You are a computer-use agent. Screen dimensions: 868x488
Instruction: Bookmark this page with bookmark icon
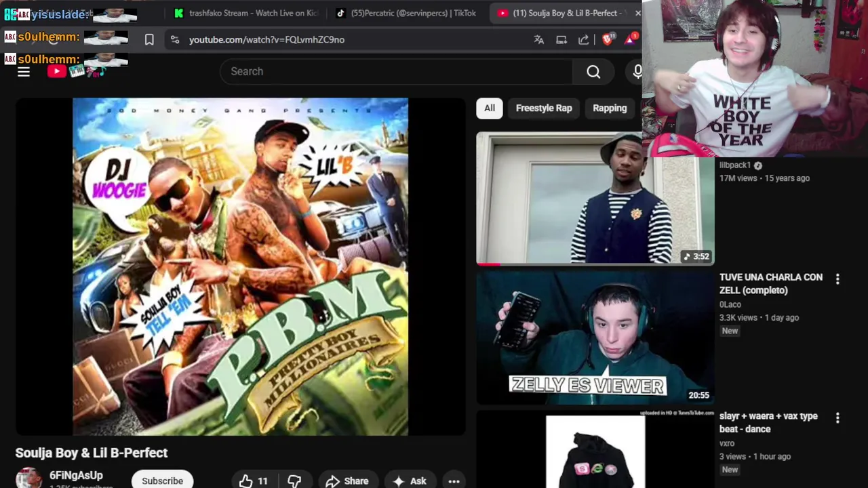149,40
